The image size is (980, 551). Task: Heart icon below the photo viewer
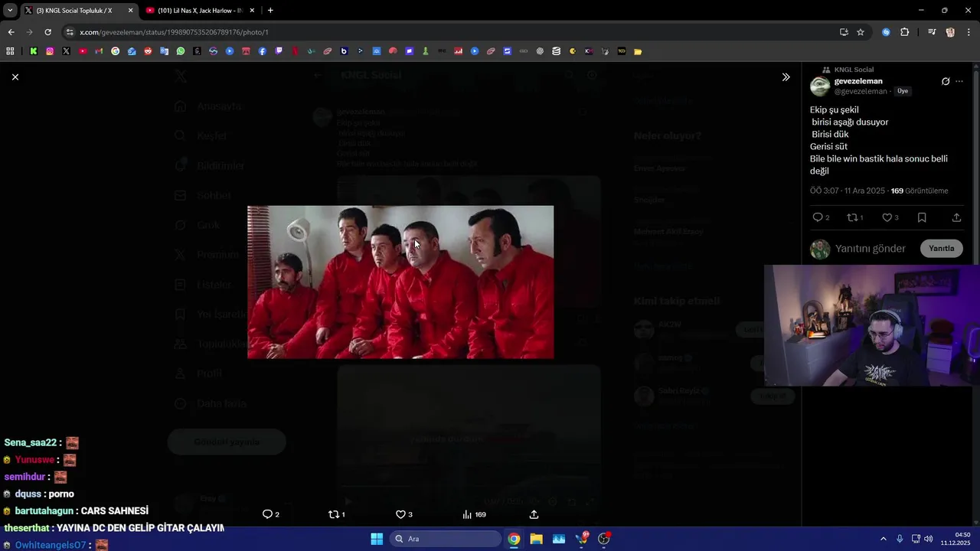click(x=400, y=514)
